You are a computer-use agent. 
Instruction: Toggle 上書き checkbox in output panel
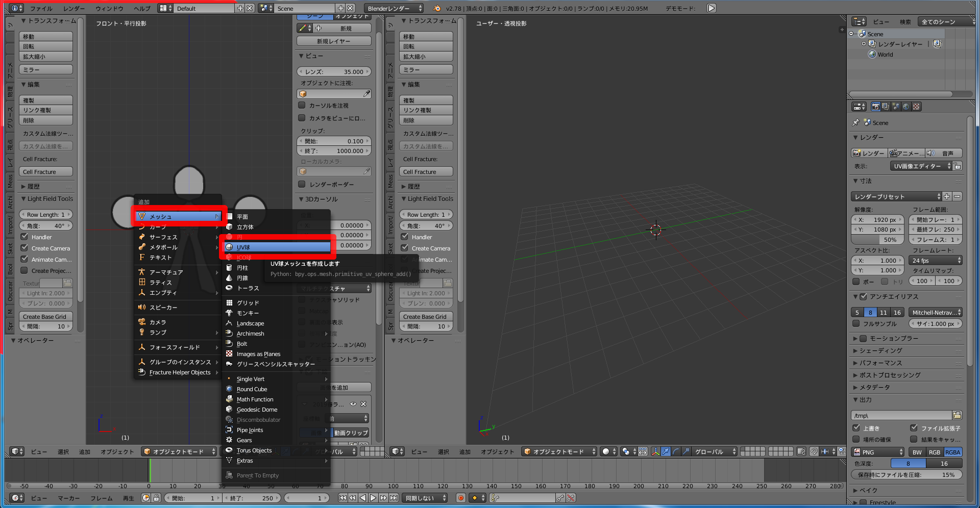click(856, 428)
